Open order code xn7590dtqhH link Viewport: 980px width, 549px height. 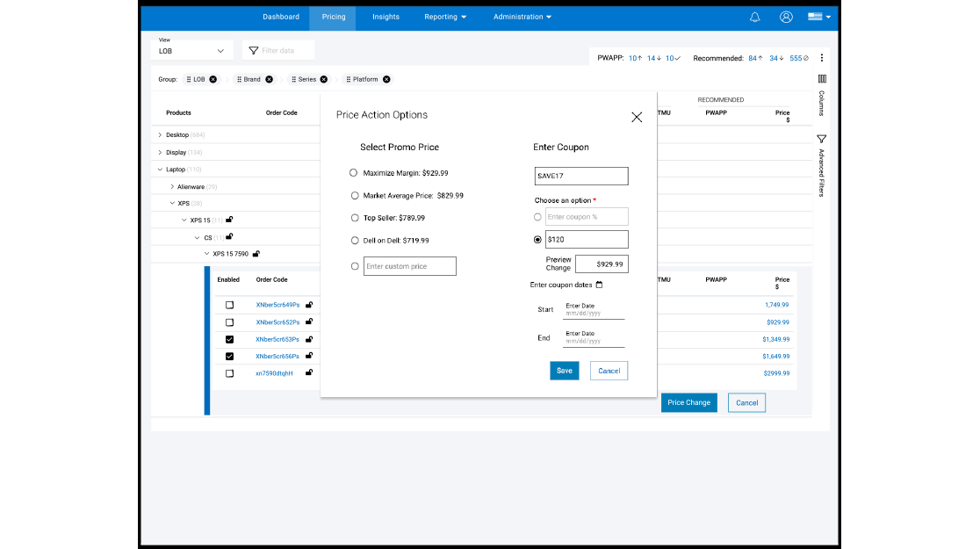tap(274, 373)
